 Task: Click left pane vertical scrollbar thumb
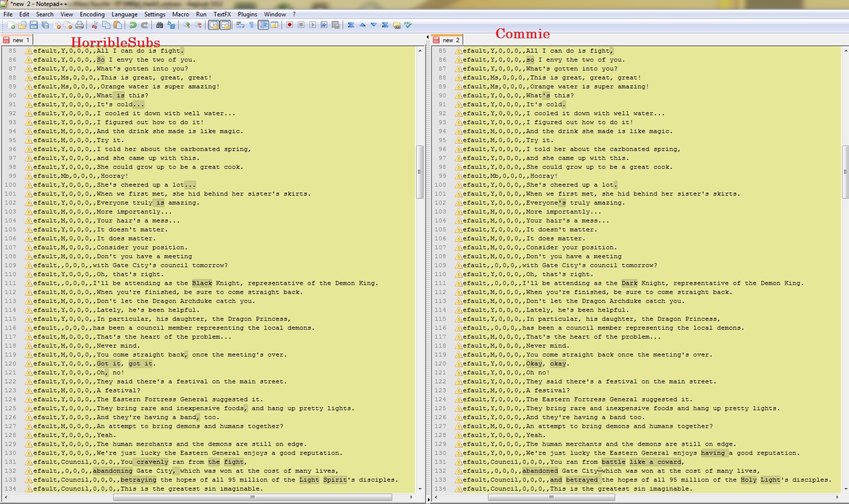(420, 172)
